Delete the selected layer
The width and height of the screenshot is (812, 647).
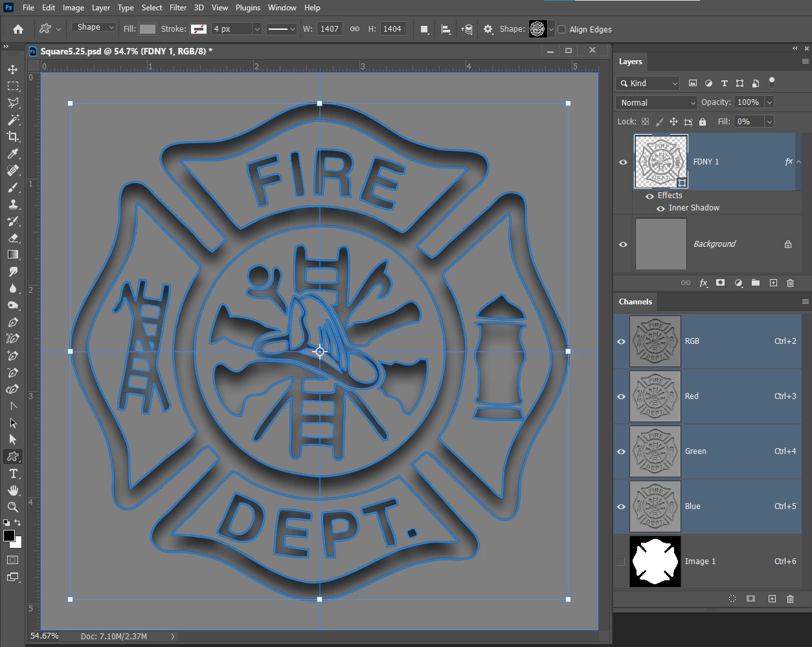[x=790, y=283]
